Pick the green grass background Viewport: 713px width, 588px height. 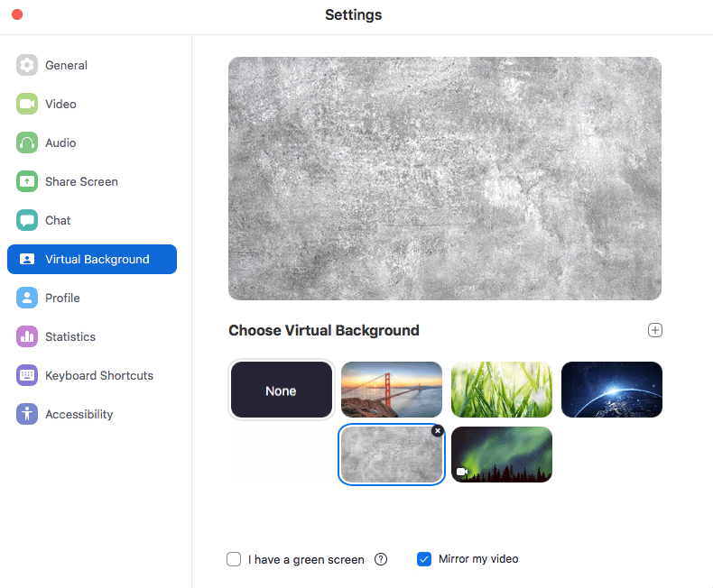(x=501, y=390)
